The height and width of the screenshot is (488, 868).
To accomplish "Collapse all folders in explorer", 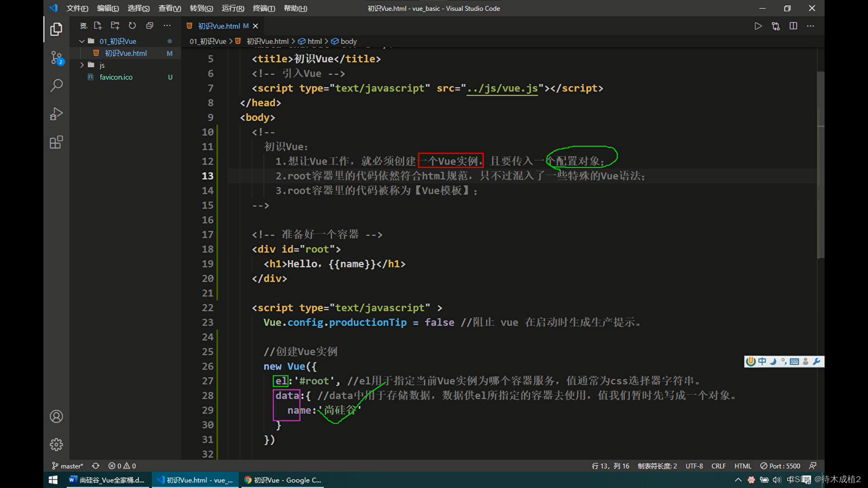I will pos(150,26).
